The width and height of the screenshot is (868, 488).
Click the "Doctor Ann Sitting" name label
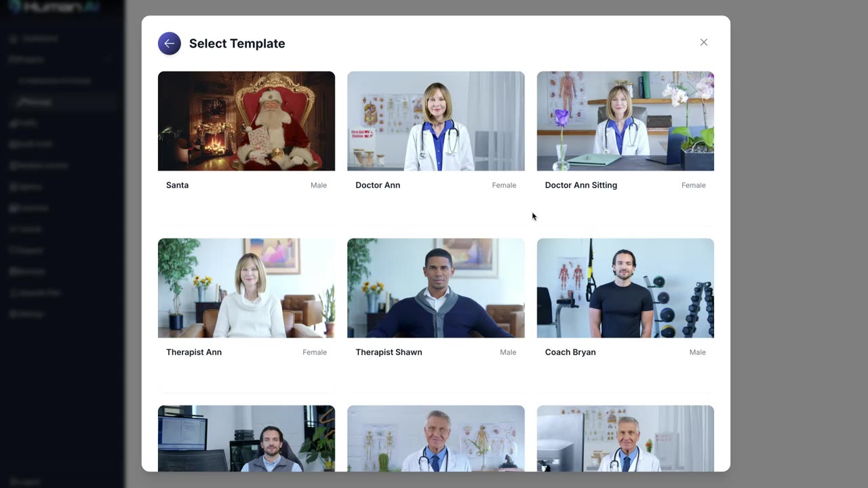581,185
